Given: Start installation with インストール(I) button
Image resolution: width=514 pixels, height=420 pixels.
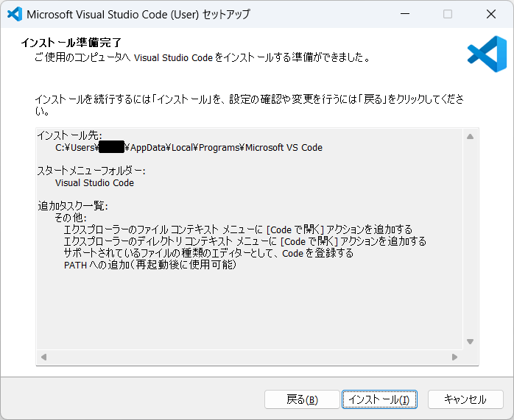Looking at the screenshot, I should [379, 399].
